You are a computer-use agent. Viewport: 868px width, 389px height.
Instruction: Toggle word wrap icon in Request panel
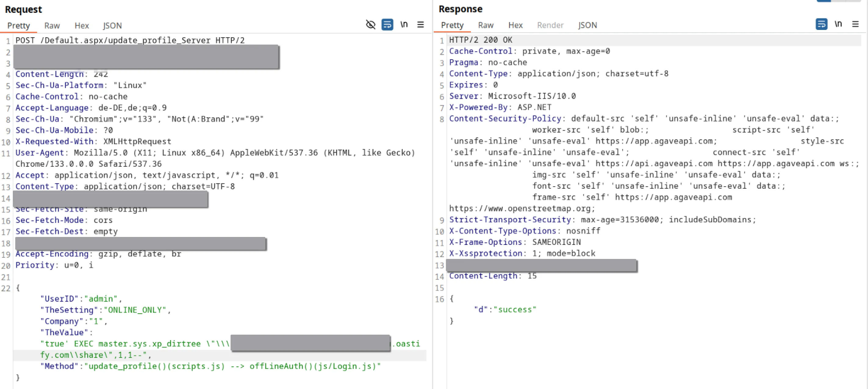coord(387,24)
